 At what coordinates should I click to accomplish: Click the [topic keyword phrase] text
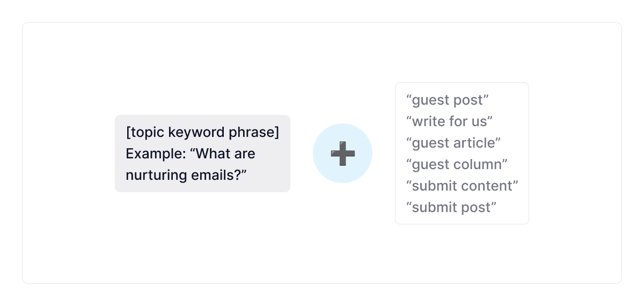coord(202,132)
